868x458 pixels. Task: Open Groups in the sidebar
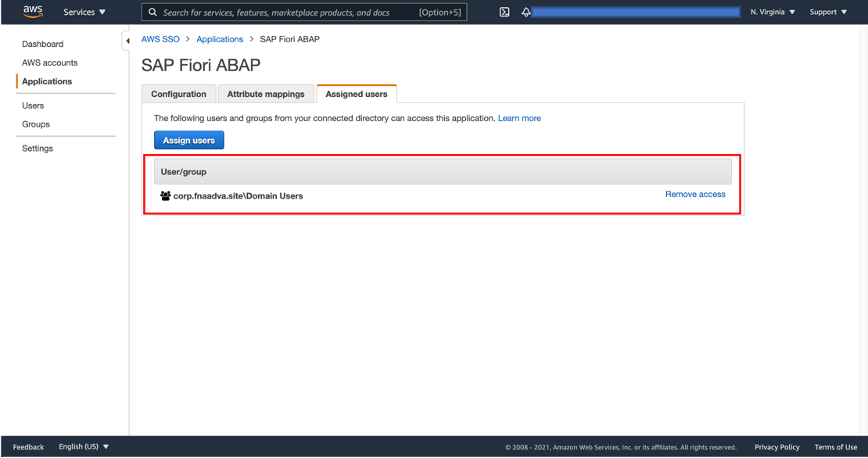coord(36,124)
